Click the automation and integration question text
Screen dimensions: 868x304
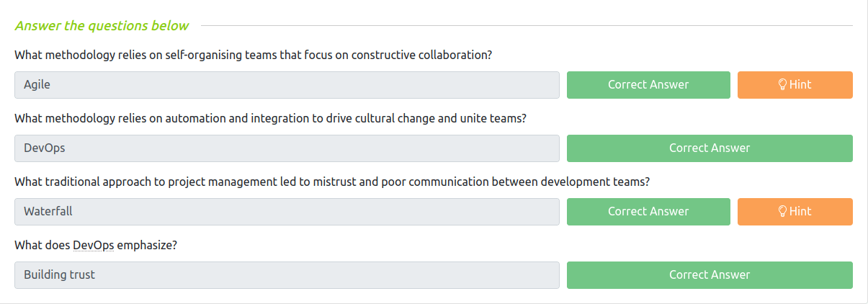[x=270, y=118]
